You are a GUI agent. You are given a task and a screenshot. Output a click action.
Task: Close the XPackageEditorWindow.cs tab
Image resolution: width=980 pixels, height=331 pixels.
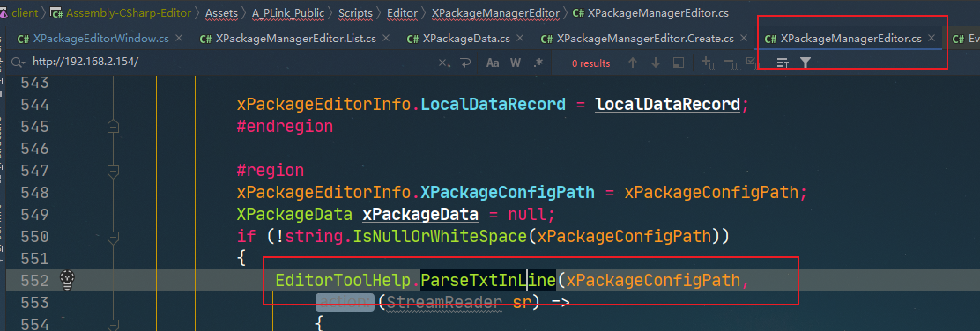point(179,39)
